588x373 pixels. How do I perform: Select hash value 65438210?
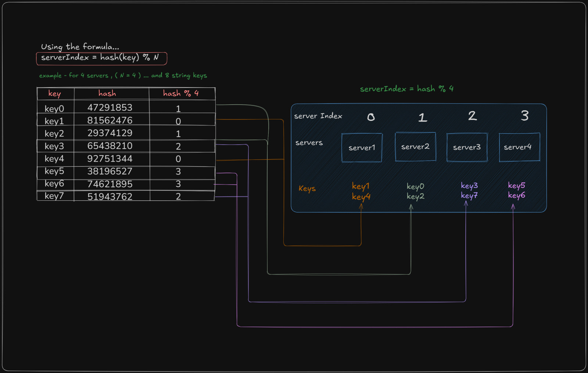pyautogui.click(x=110, y=146)
